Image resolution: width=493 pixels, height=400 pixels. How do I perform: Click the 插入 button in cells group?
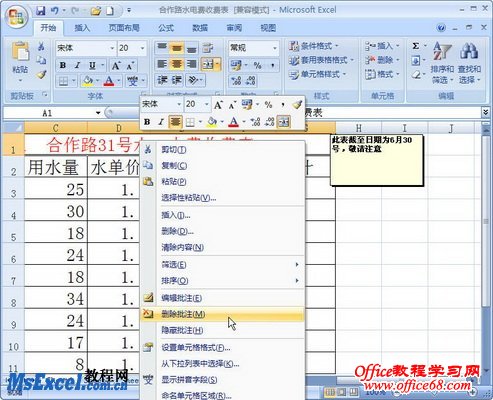tap(382, 45)
